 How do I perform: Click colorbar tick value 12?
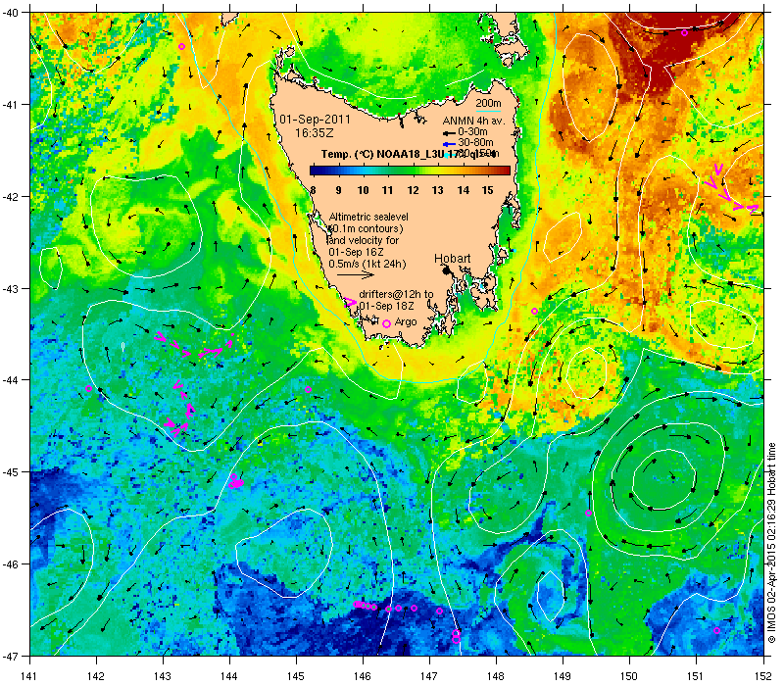pyautogui.click(x=413, y=190)
